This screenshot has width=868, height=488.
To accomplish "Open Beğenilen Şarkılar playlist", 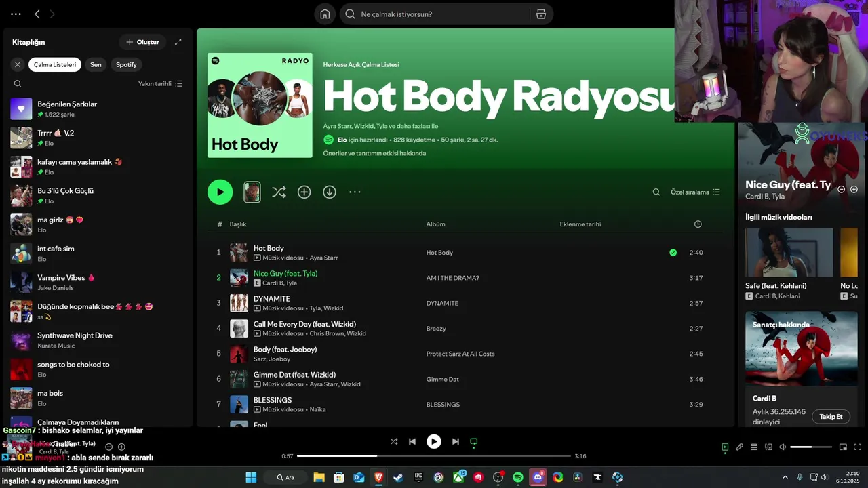I will click(98, 109).
